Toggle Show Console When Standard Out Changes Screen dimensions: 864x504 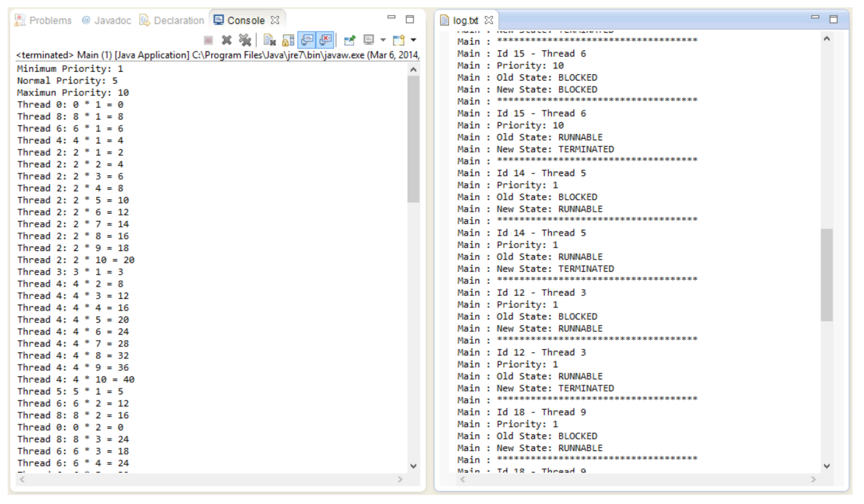(306, 40)
